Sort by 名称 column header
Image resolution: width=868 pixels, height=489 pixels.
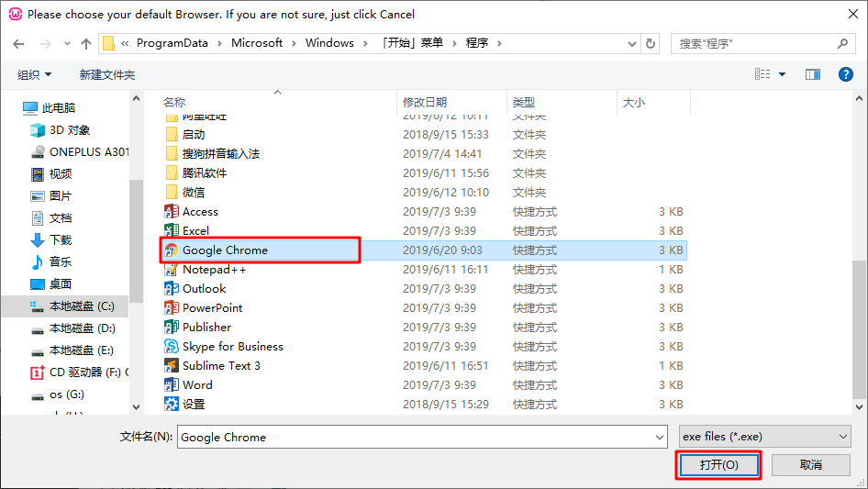click(174, 102)
